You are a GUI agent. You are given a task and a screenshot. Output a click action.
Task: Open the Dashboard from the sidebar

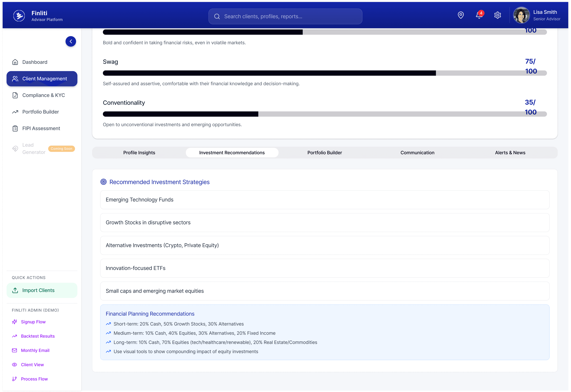[35, 62]
